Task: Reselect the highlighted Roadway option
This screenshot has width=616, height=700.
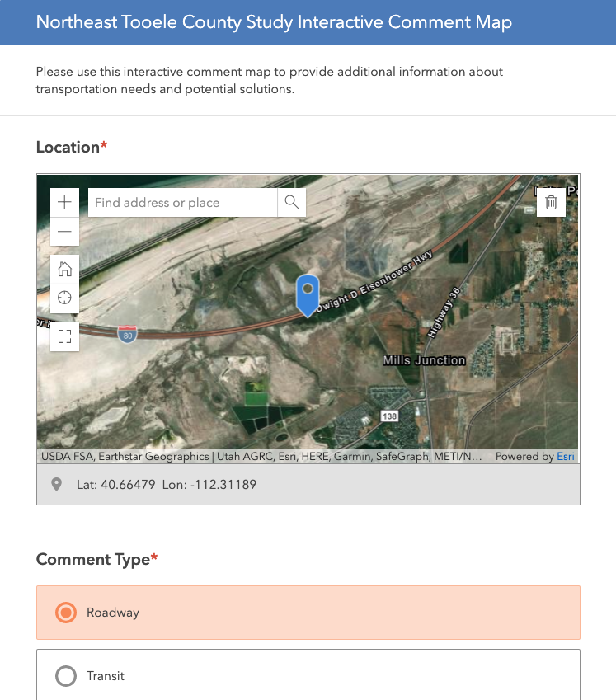Action: 65,613
